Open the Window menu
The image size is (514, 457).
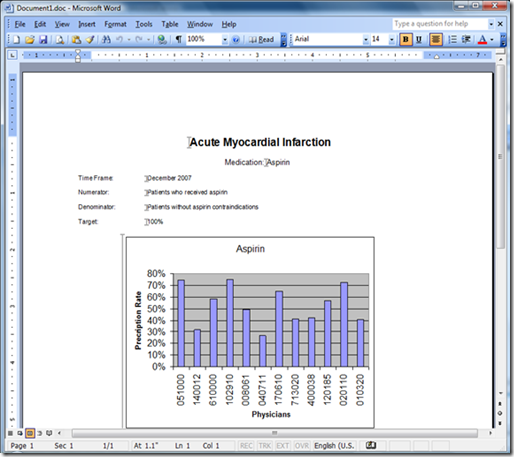click(x=200, y=24)
